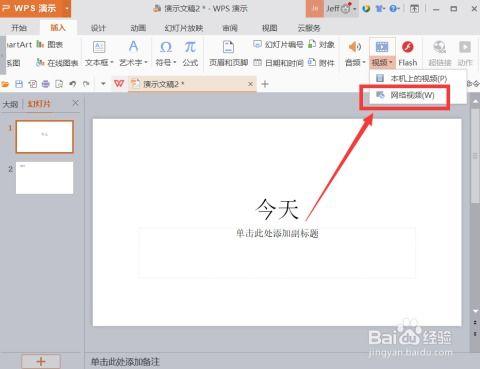Click the Omega 符号 symbol icon

[x=166, y=47]
